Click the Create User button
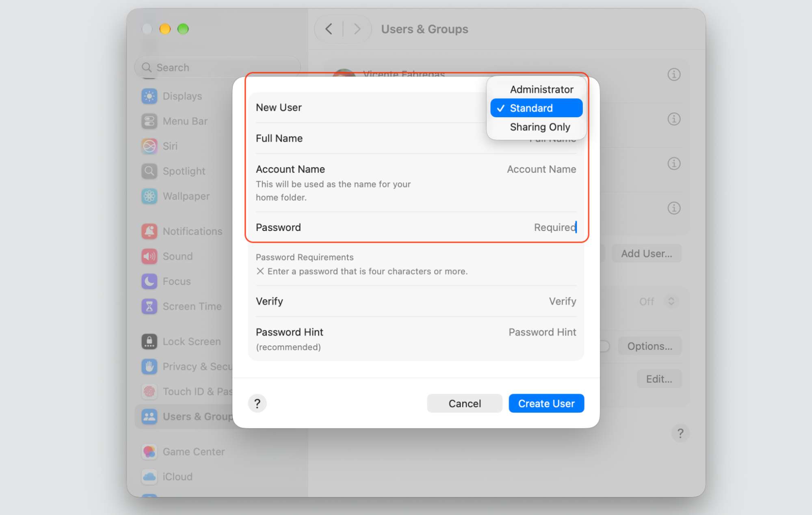The image size is (812, 515). click(x=546, y=403)
